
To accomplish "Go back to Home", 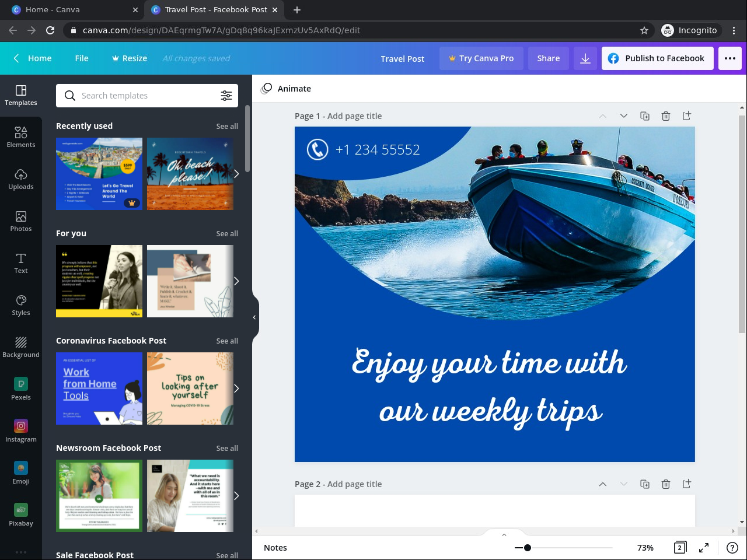I will tap(33, 58).
